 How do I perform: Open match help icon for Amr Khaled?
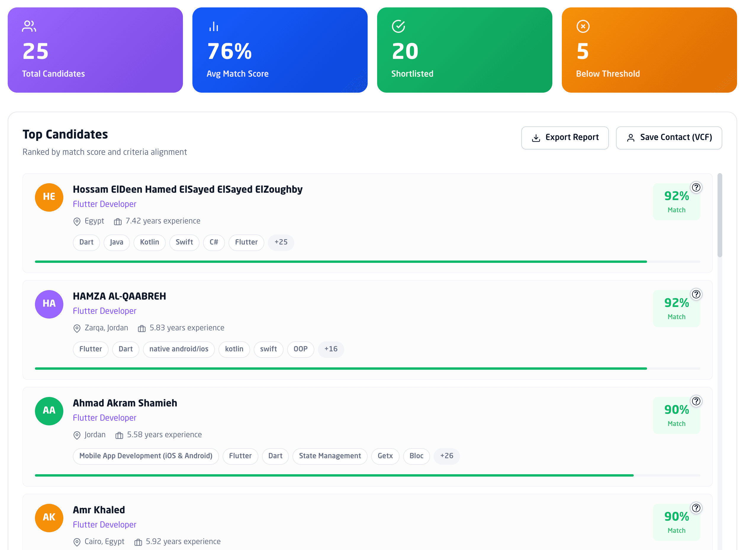click(x=696, y=508)
